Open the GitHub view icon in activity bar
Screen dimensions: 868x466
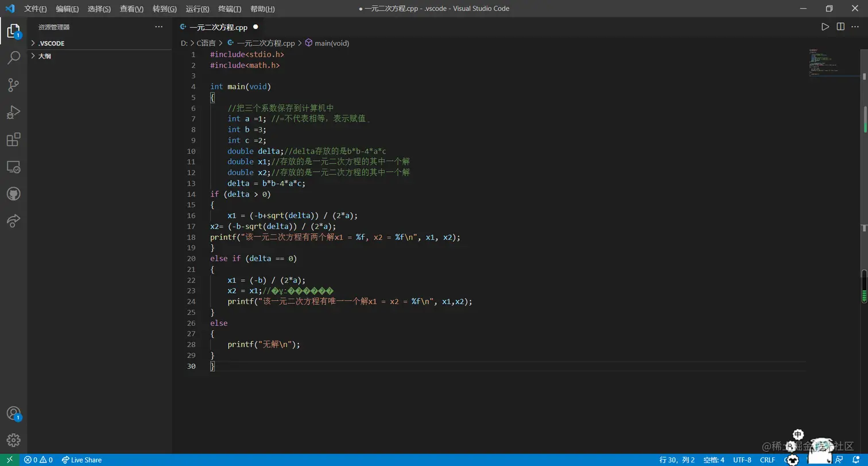pyautogui.click(x=13, y=194)
